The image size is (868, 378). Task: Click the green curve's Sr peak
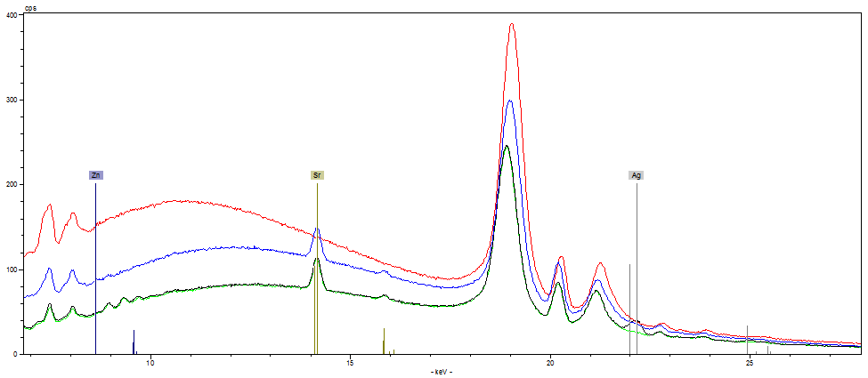pos(317,260)
